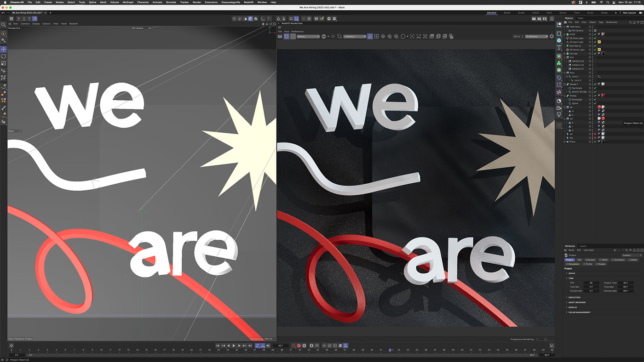
Task: Select the Move tool in left toolbar
Action: click(x=4, y=49)
